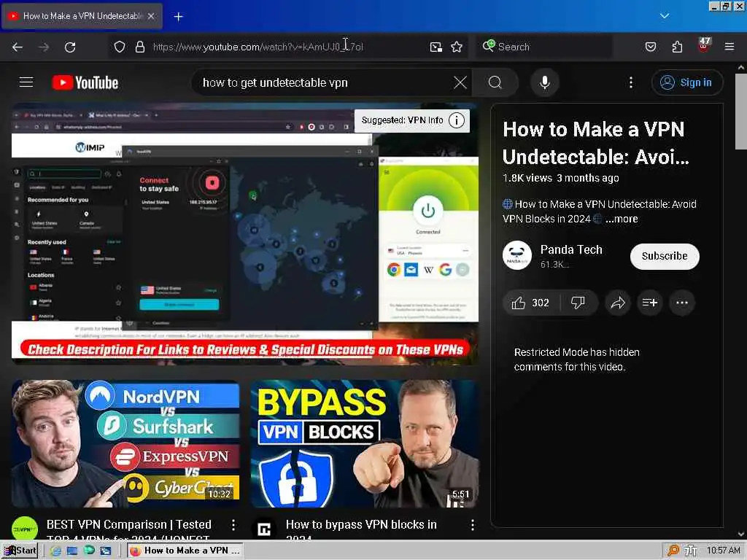Click the scrollbar down arrow
747x560 pixels.
click(x=741, y=534)
